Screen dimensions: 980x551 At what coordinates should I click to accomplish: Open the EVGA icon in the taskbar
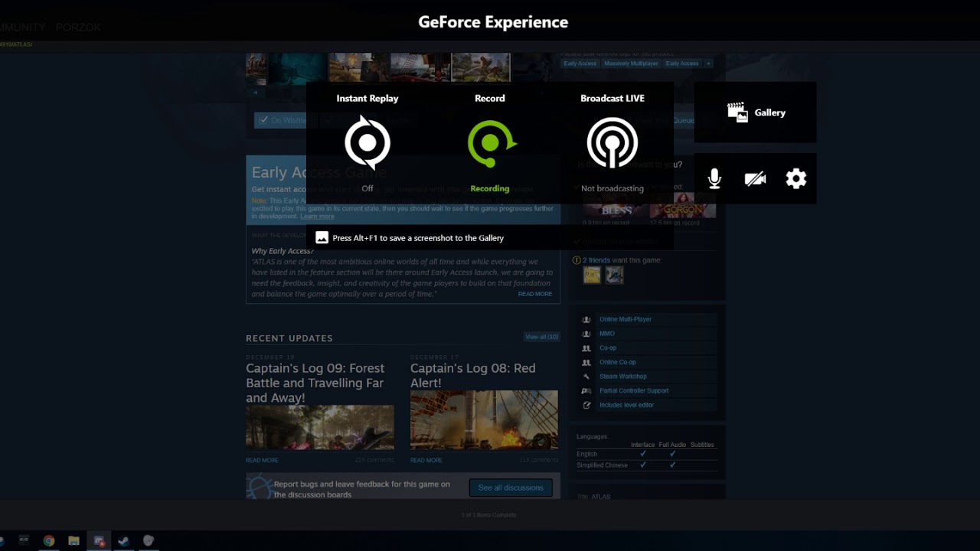click(x=24, y=540)
